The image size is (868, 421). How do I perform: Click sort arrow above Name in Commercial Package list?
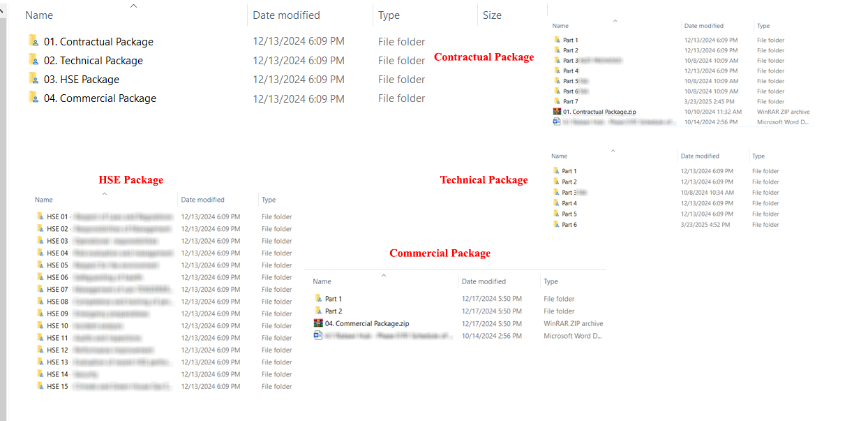383,276
